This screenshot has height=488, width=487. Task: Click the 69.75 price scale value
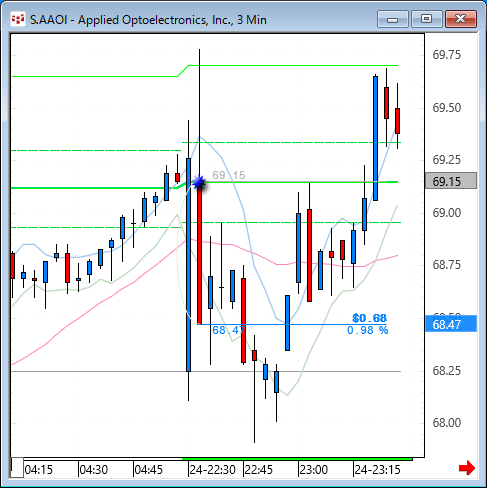(x=446, y=55)
